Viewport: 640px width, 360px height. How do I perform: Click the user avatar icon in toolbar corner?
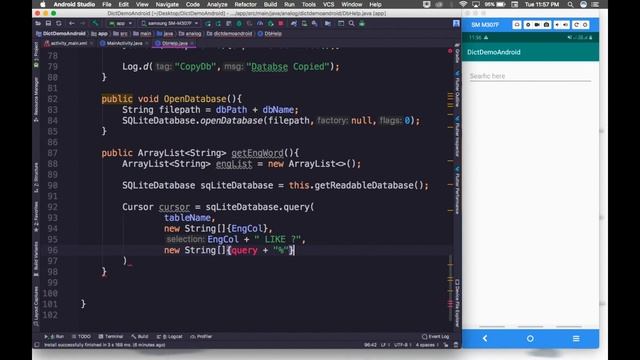tap(456, 24)
